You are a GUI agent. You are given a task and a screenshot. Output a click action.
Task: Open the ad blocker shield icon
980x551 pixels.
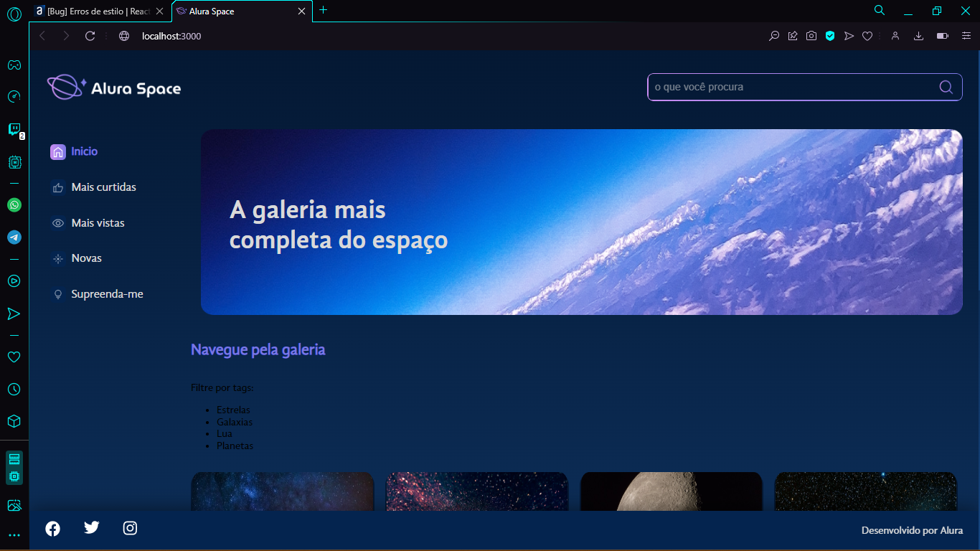(x=830, y=36)
